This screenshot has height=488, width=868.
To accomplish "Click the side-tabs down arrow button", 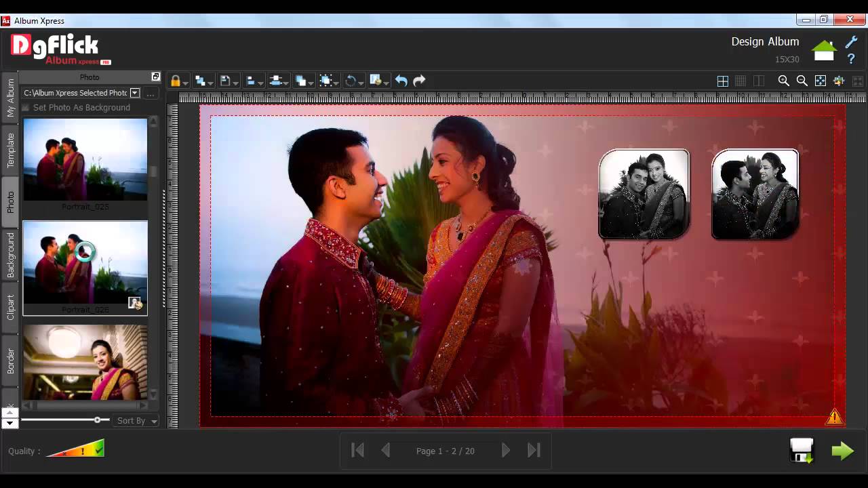I will pos(9,424).
